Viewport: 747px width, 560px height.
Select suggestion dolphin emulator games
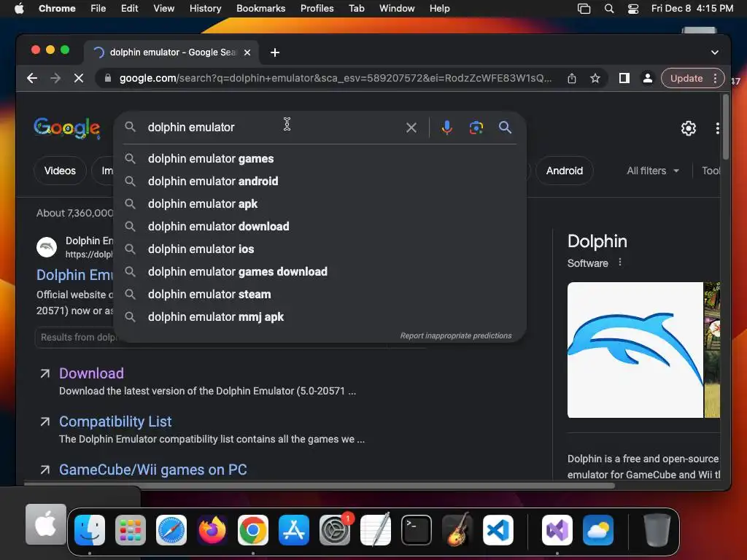coord(320,158)
